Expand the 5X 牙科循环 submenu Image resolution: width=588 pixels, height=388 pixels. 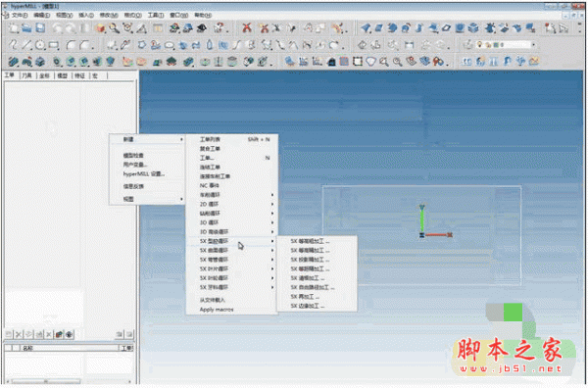pos(232,287)
